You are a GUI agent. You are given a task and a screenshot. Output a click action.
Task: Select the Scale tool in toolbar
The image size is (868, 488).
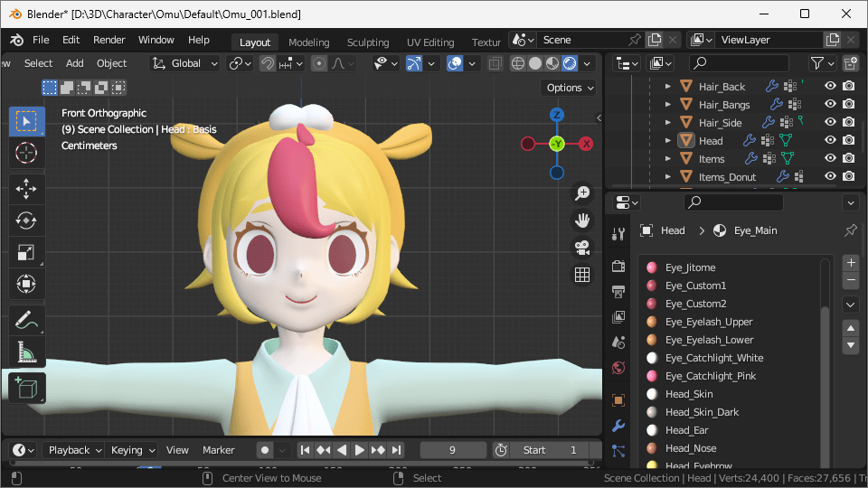tap(26, 253)
